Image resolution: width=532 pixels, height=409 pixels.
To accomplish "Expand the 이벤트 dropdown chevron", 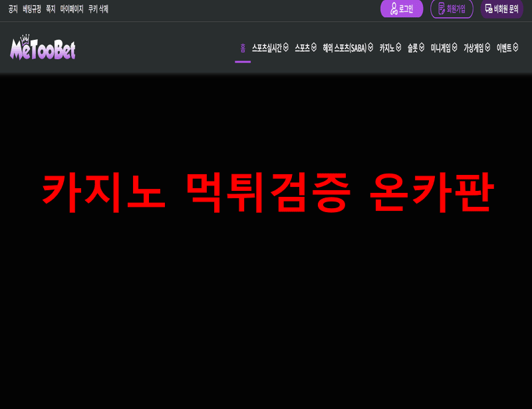I will coord(516,47).
